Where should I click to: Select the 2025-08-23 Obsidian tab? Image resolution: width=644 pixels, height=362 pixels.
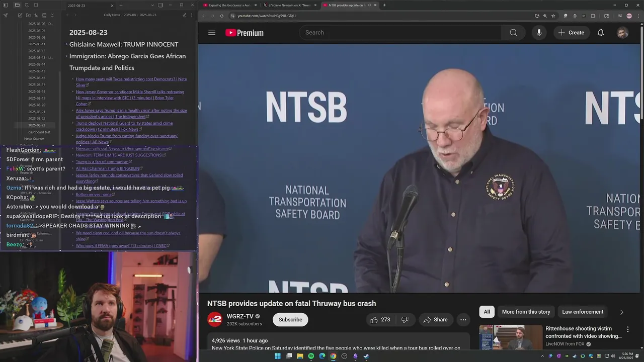(91, 6)
